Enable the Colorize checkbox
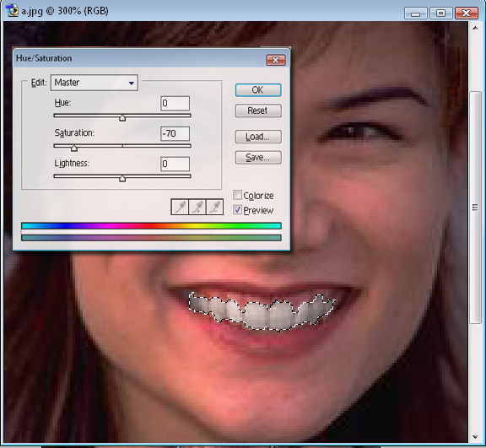The image size is (486, 448). point(237,195)
